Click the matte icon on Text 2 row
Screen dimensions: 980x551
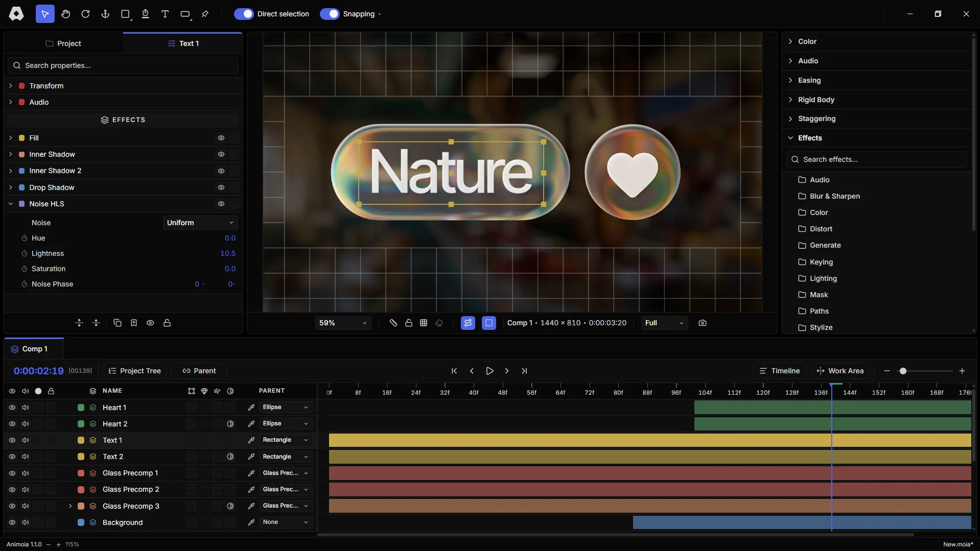click(x=230, y=457)
